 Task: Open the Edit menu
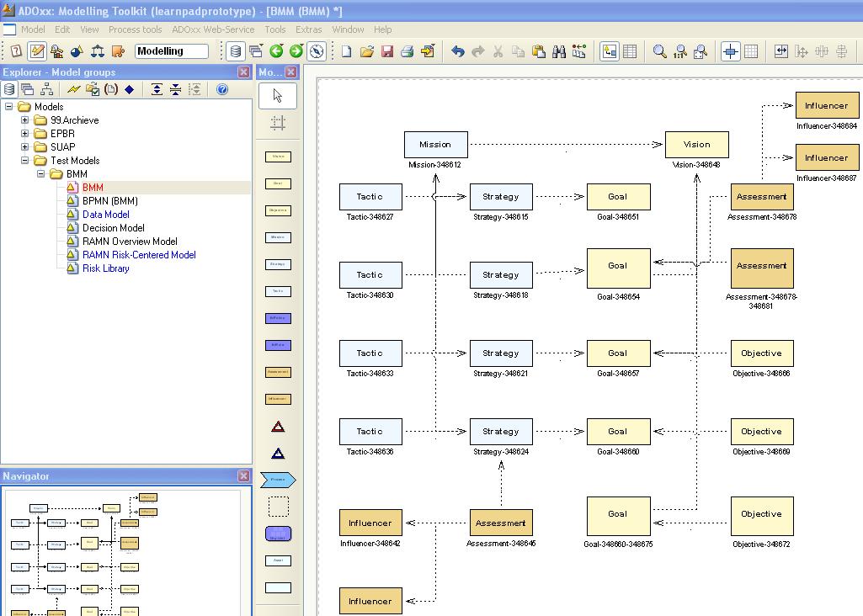click(x=62, y=29)
